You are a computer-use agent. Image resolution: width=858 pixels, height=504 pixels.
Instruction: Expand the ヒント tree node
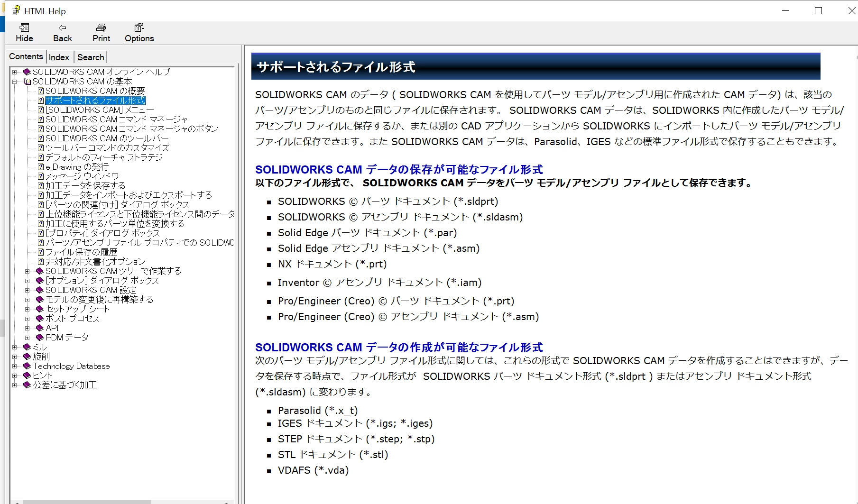click(x=15, y=376)
